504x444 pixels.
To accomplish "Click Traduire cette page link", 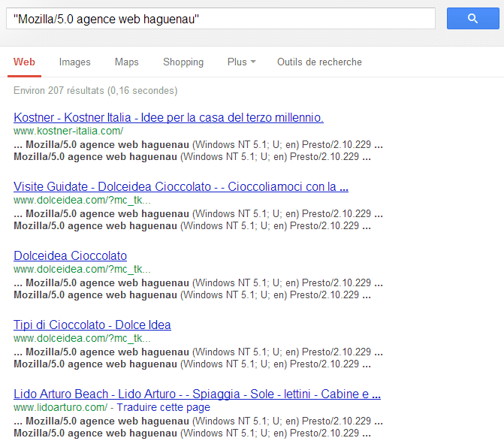I will pyautogui.click(x=163, y=407).
